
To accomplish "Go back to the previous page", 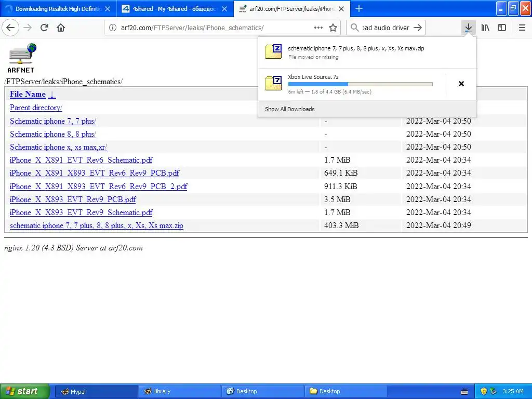I will [10, 28].
